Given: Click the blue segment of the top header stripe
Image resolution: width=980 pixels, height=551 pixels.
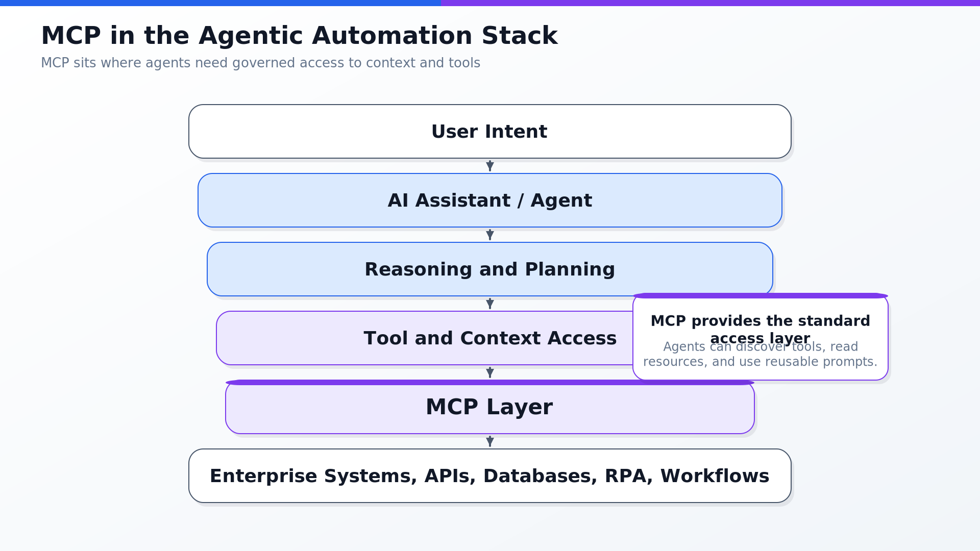Looking at the screenshot, I should click(220, 3).
